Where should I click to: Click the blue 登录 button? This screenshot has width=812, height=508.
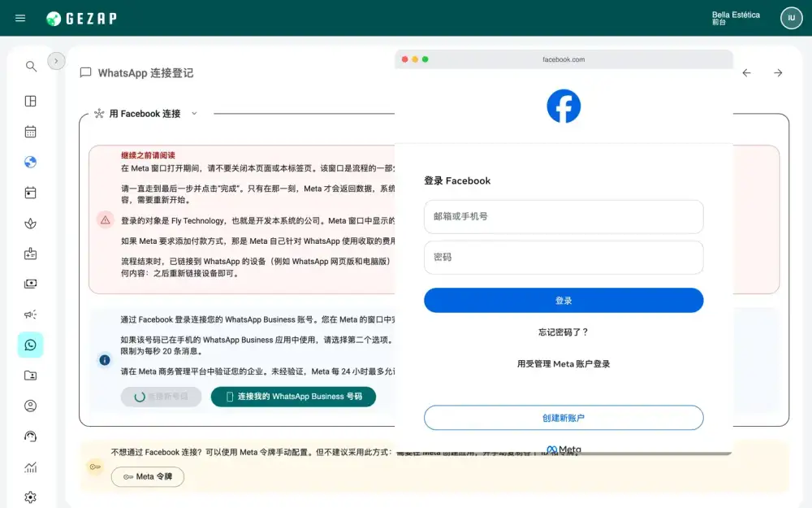[564, 301]
